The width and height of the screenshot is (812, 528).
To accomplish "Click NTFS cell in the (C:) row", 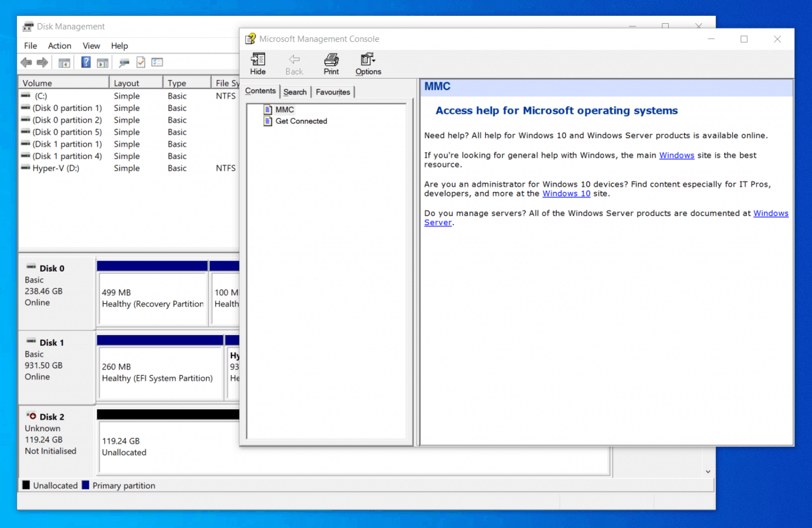I will tap(226, 96).
